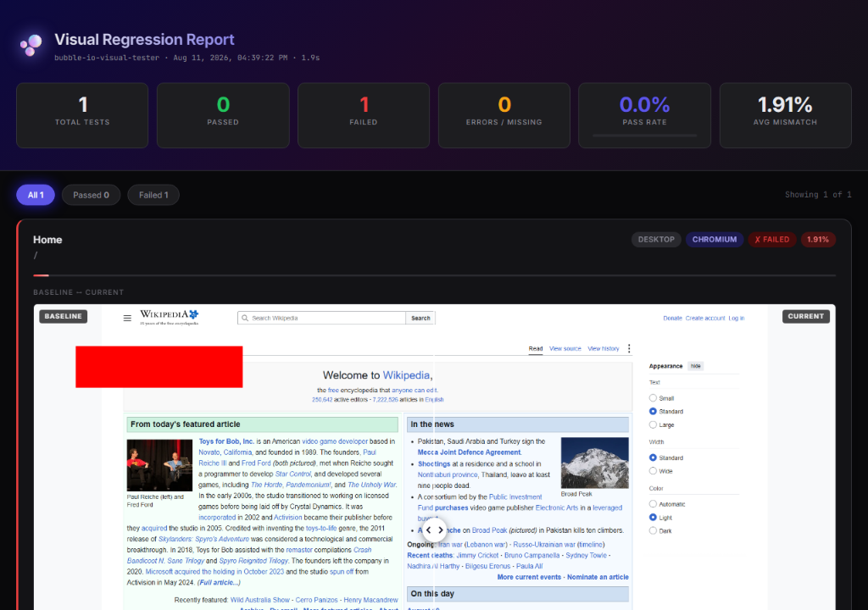Click the Search Wikipedia input field
Image resolution: width=868 pixels, height=610 pixels.
click(321, 319)
